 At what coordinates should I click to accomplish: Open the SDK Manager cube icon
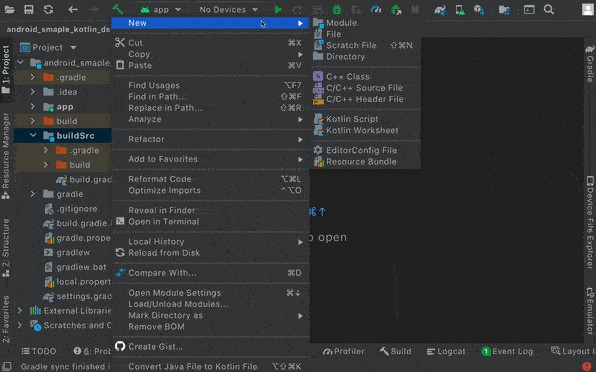click(x=479, y=9)
